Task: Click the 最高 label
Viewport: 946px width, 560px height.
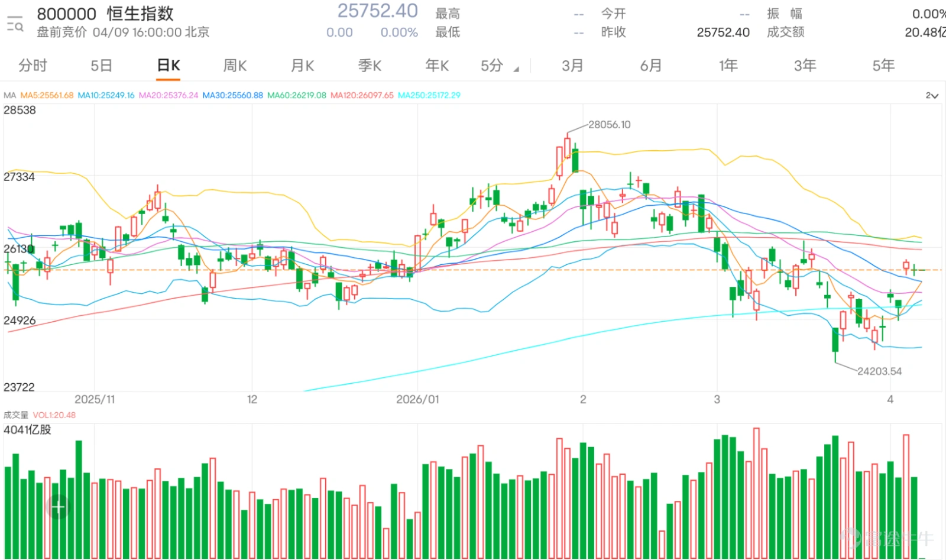Action: point(448,14)
